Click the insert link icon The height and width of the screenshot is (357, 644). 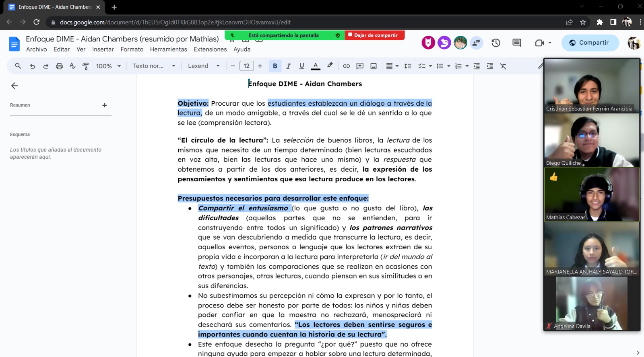click(346, 66)
